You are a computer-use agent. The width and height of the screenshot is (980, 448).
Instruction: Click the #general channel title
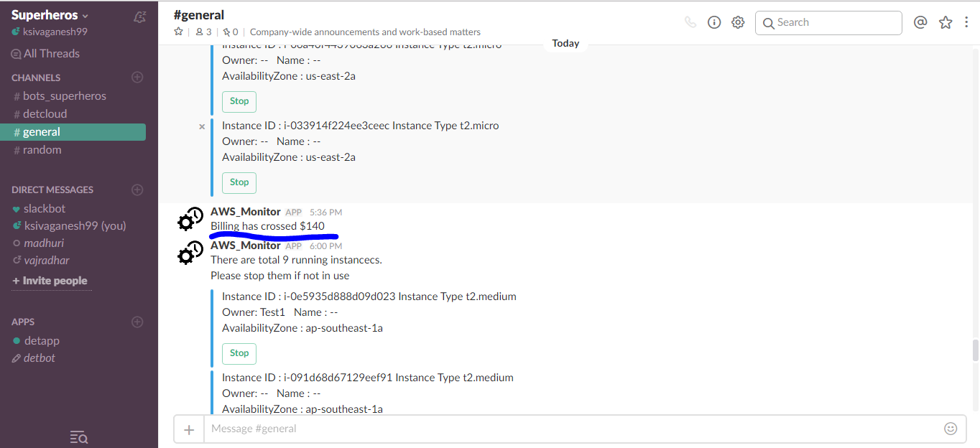pyautogui.click(x=199, y=15)
